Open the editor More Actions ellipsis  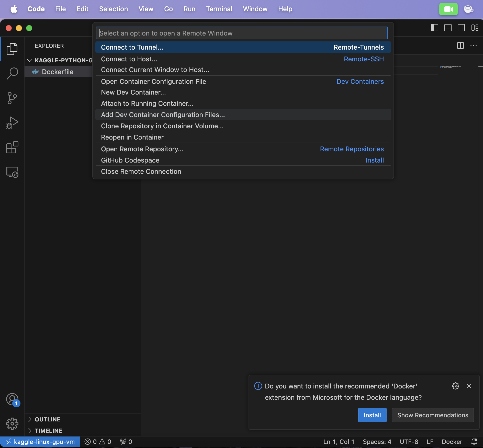pos(474,46)
